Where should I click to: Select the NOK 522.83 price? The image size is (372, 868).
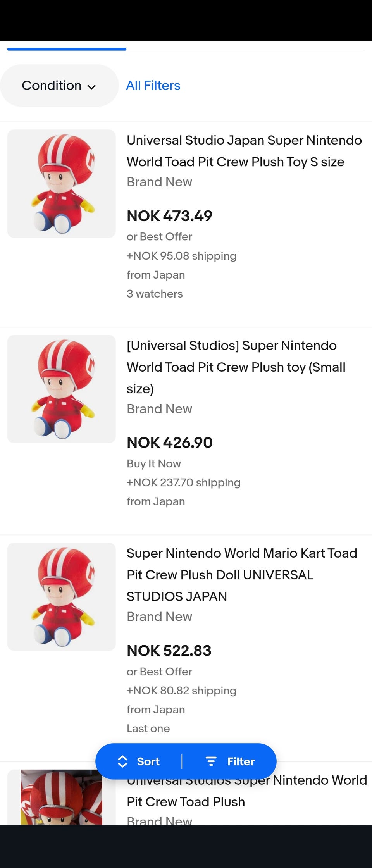tap(169, 651)
